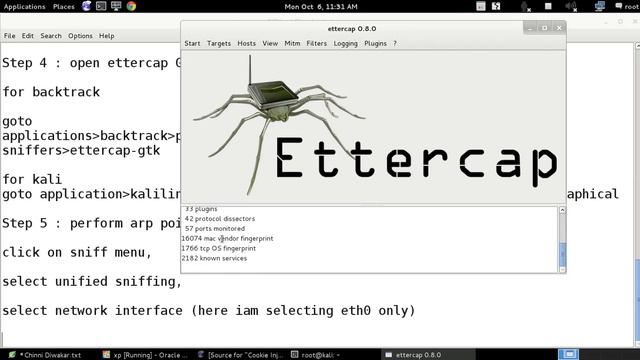The height and width of the screenshot is (360, 640).
Task: Click the text editor vertical scrollbar
Action: (637, 196)
